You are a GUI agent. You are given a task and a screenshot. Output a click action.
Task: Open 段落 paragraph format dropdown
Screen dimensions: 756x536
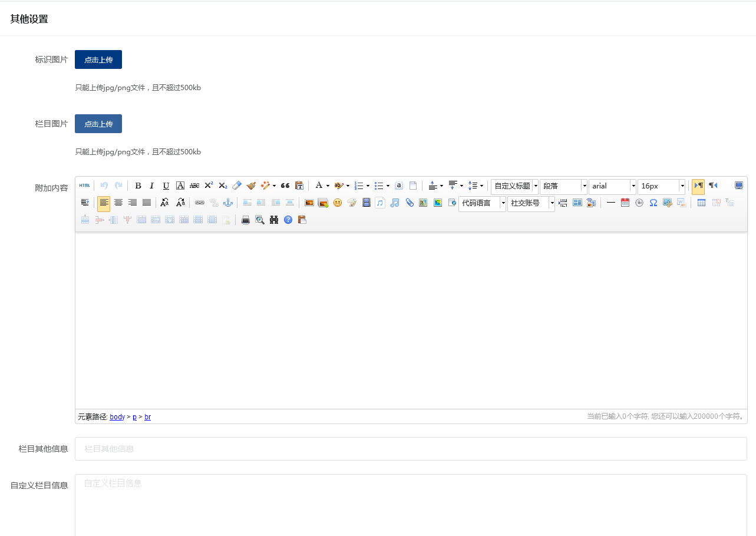coord(564,187)
